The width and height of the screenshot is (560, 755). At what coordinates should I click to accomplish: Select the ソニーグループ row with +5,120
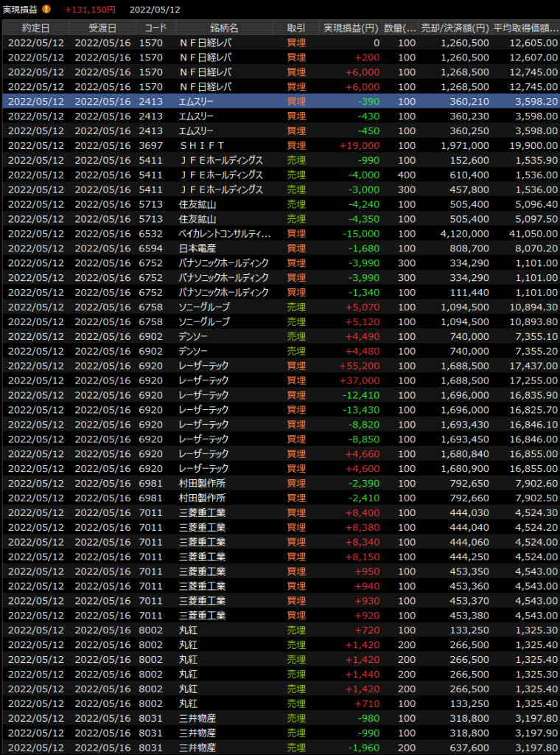click(280, 321)
